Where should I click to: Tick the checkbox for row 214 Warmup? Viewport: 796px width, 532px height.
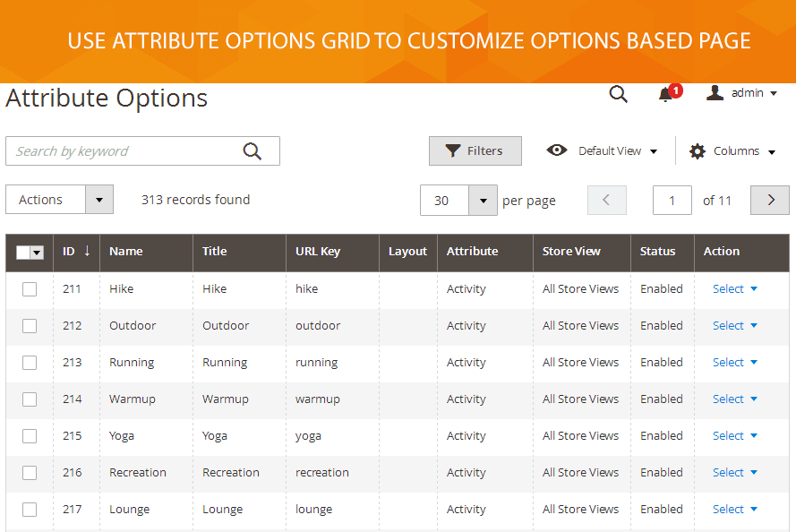(x=30, y=399)
